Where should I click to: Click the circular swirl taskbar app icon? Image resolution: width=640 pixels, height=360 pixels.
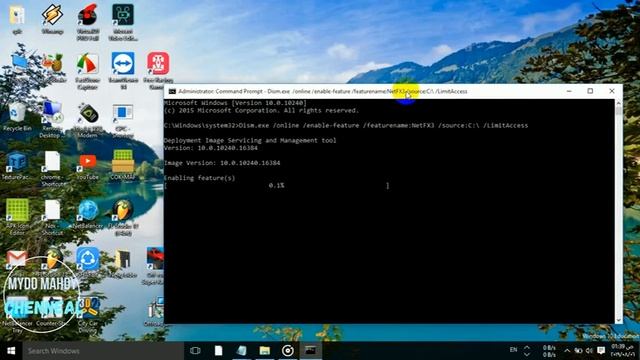point(287,351)
